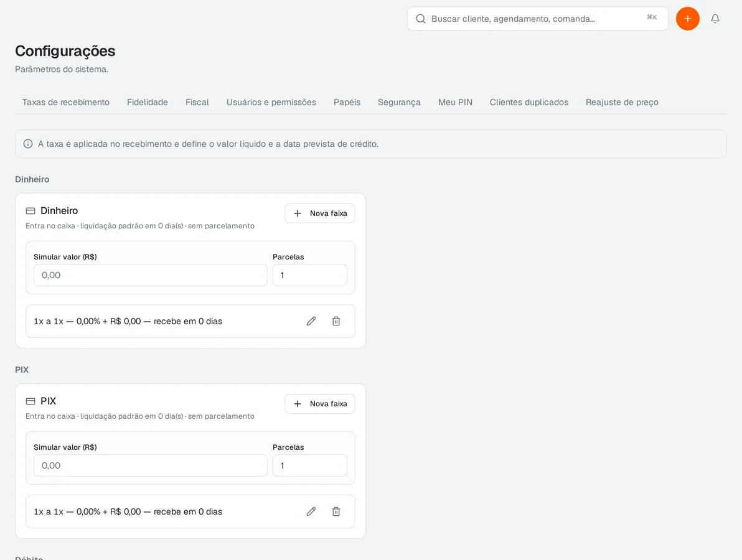Screen dimensions: 742x560
Task: Focus the PIX Simular valor field
Action: tap(151, 465)
